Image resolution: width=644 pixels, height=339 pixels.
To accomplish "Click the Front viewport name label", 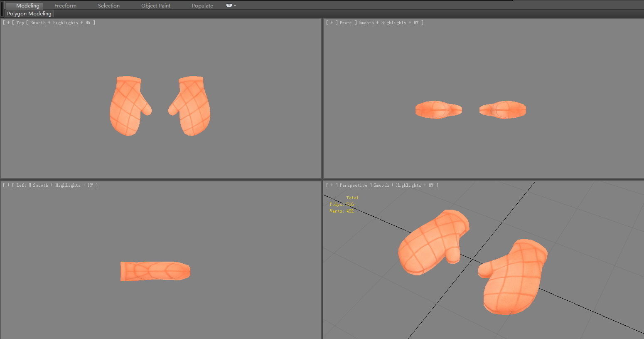I will click(346, 22).
